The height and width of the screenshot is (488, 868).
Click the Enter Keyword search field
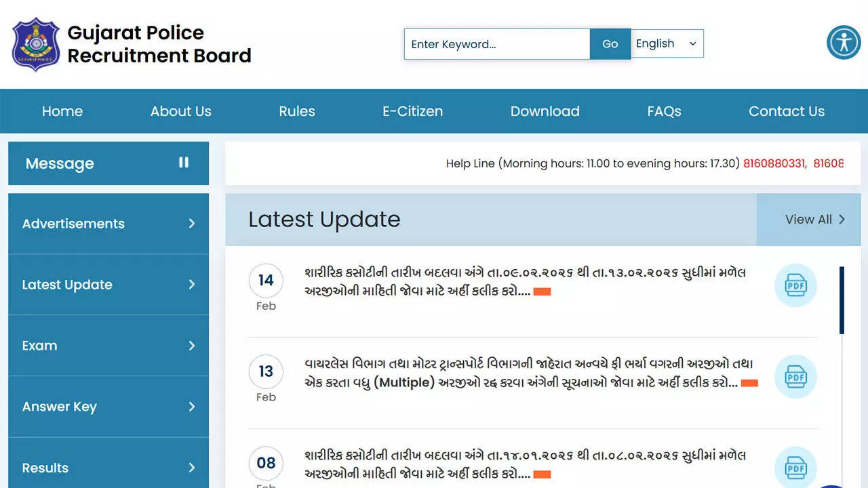point(497,44)
